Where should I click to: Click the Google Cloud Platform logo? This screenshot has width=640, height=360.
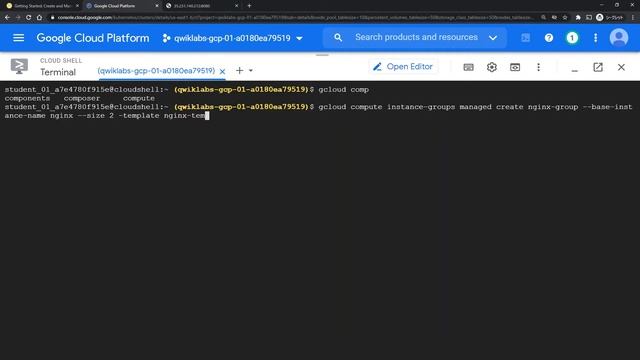[x=93, y=38]
